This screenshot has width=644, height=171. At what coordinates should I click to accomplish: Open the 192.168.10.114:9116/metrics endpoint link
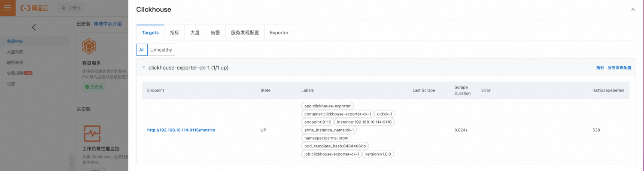point(181,130)
